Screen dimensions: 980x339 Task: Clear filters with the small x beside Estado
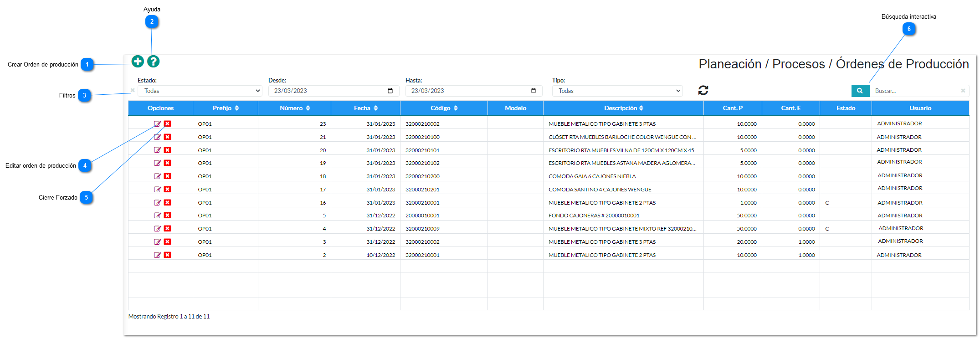(133, 90)
